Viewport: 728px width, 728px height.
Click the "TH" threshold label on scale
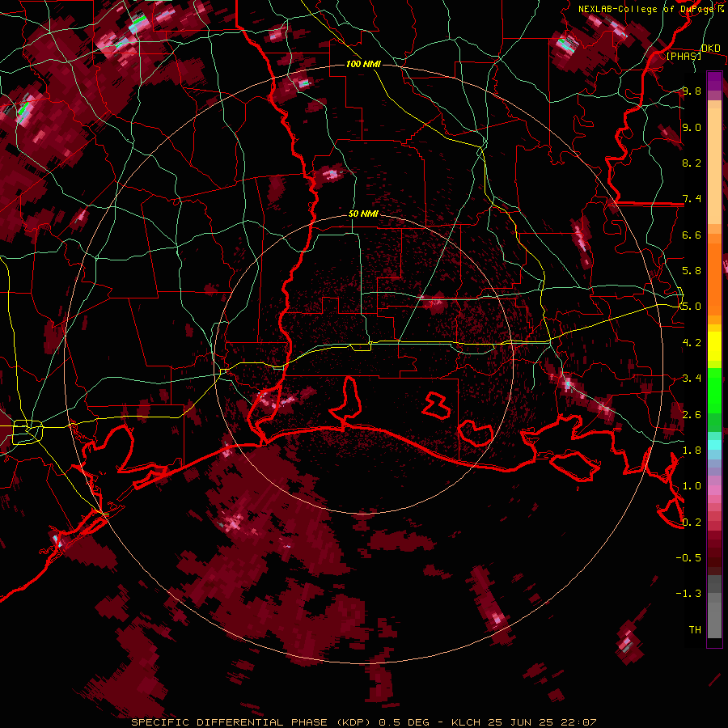tap(695, 630)
